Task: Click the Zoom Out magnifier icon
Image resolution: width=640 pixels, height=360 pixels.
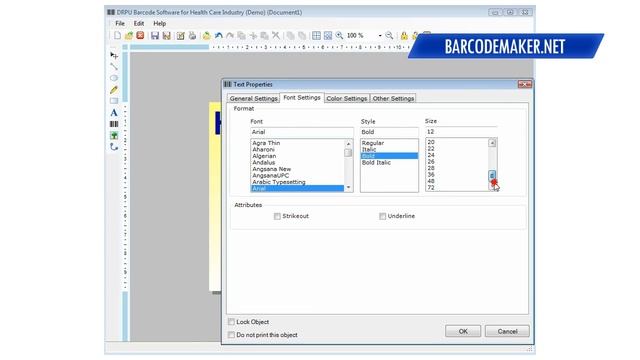Action: [x=389, y=36]
